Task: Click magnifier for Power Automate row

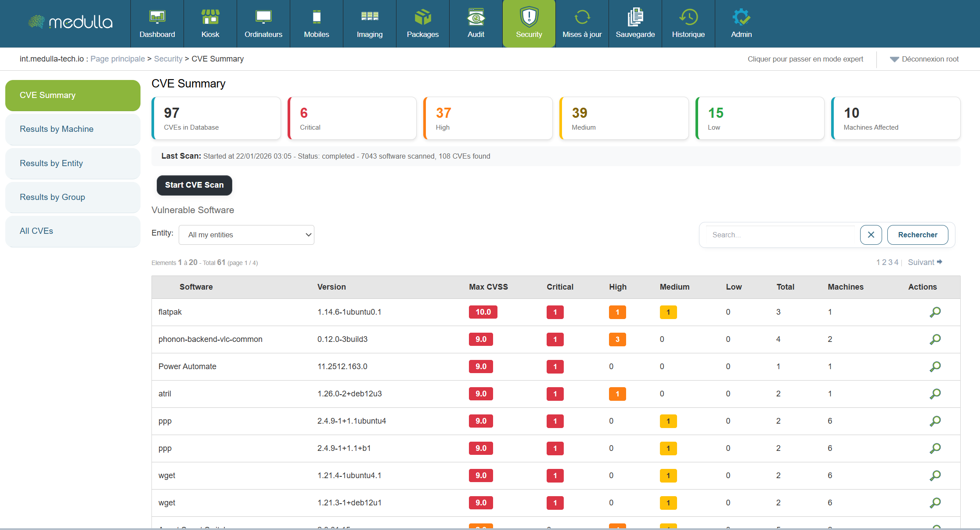Action: [x=935, y=367]
